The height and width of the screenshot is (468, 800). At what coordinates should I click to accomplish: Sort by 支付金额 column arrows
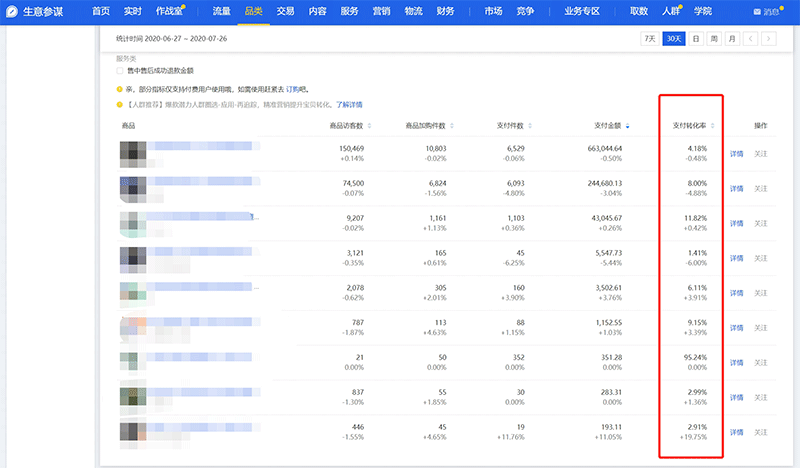(x=628, y=126)
